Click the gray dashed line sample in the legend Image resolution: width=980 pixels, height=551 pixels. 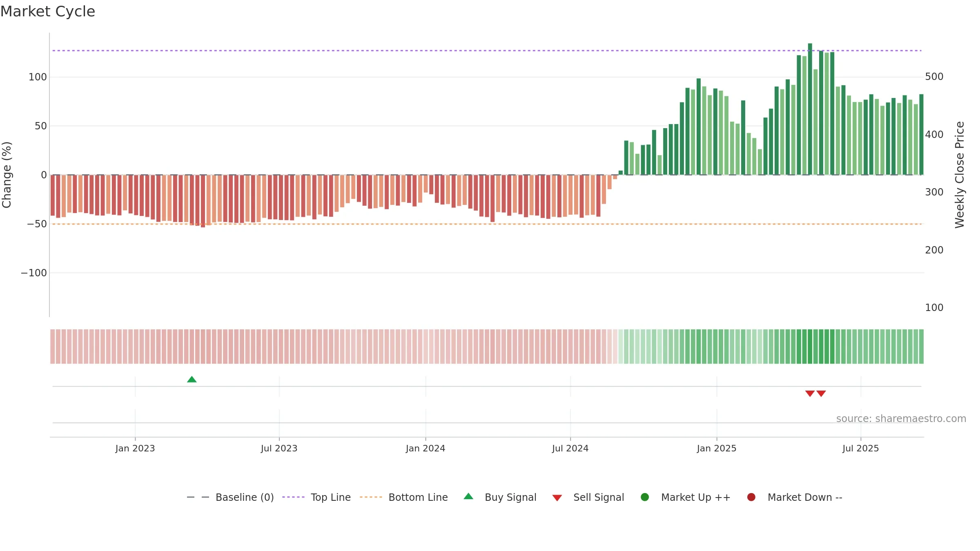[198, 497]
